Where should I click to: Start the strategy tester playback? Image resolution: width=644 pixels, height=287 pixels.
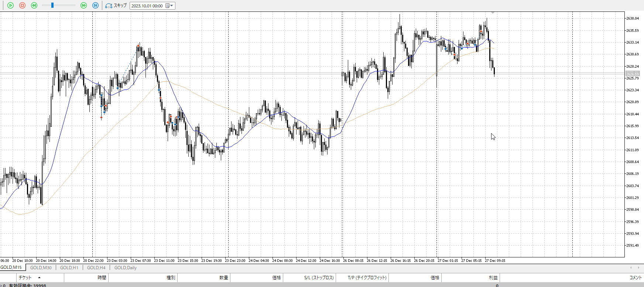pos(10,6)
